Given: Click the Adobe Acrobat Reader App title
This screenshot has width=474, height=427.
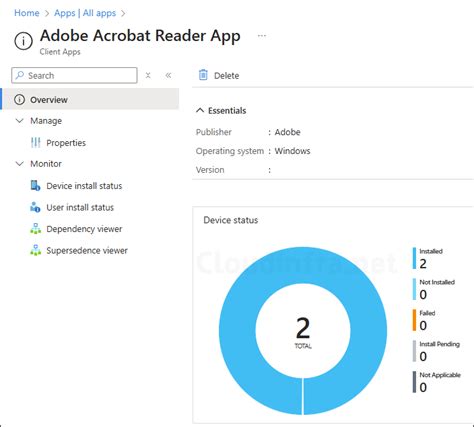Looking at the screenshot, I should (x=140, y=36).
